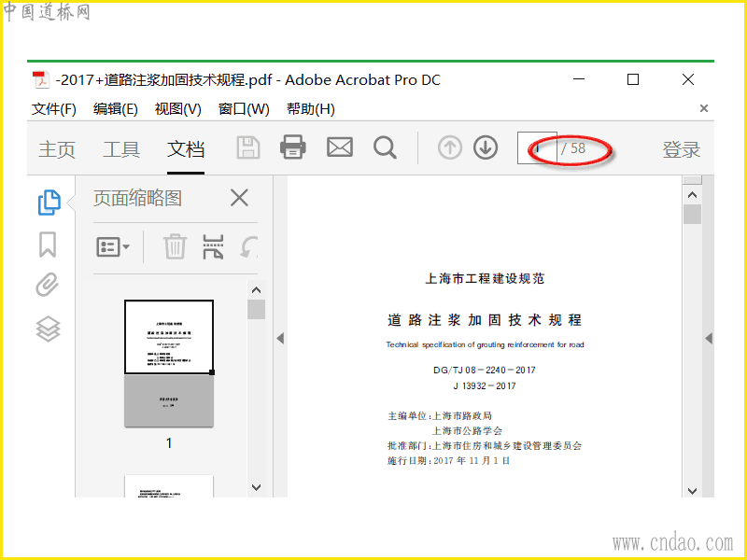
Task: Select the second page thumbnail
Action: coord(169,485)
